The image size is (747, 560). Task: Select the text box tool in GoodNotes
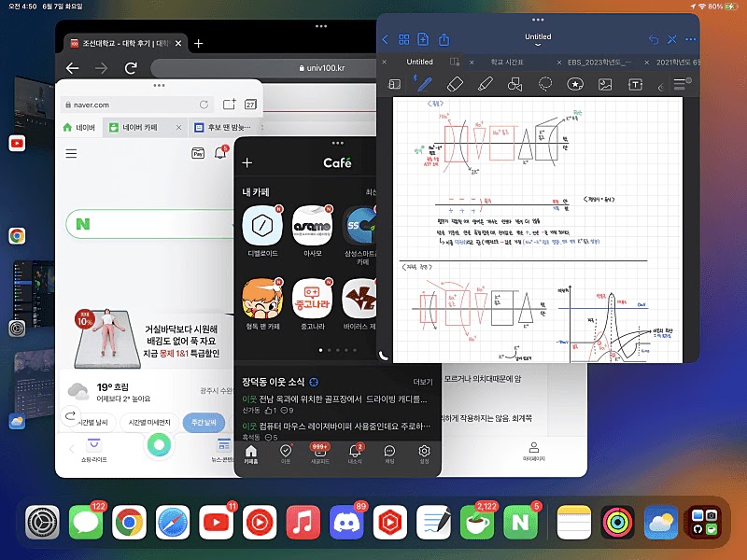[635, 85]
